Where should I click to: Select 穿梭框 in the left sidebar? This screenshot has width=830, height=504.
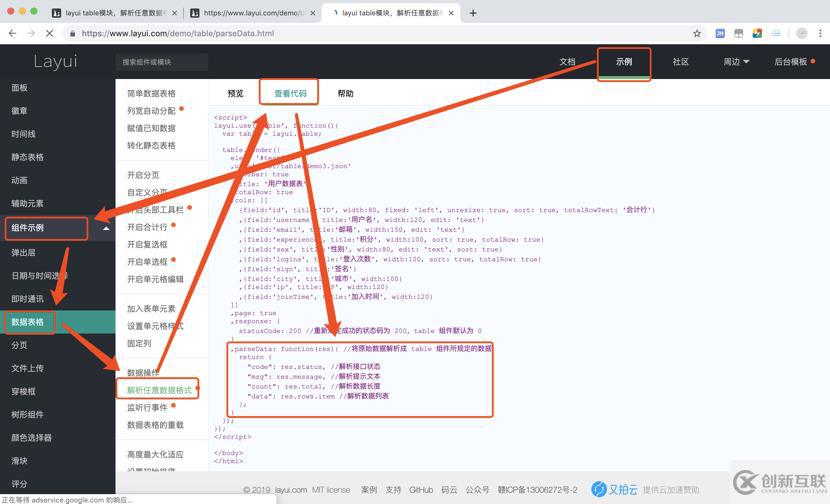pyautogui.click(x=23, y=391)
